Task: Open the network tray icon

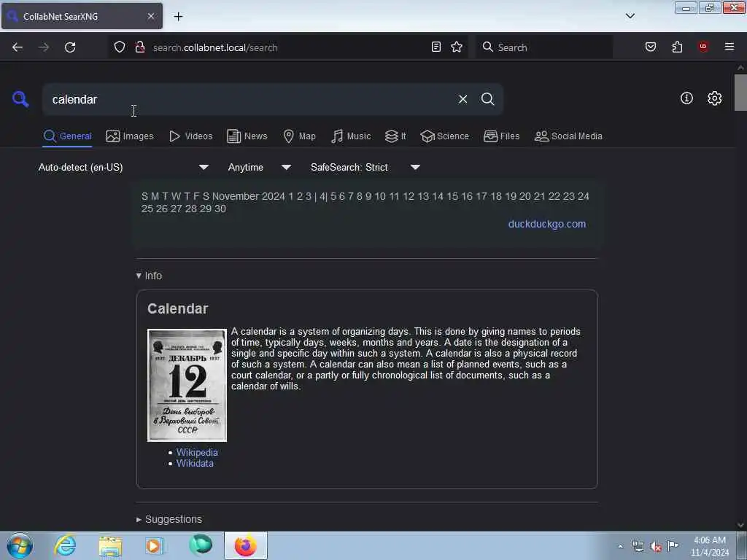Action: pos(638,546)
